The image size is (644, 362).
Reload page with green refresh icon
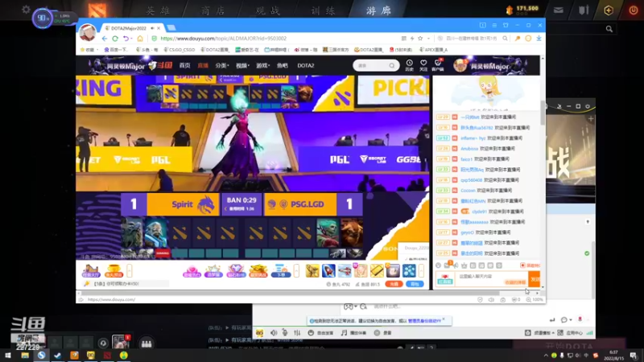[x=115, y=39]
